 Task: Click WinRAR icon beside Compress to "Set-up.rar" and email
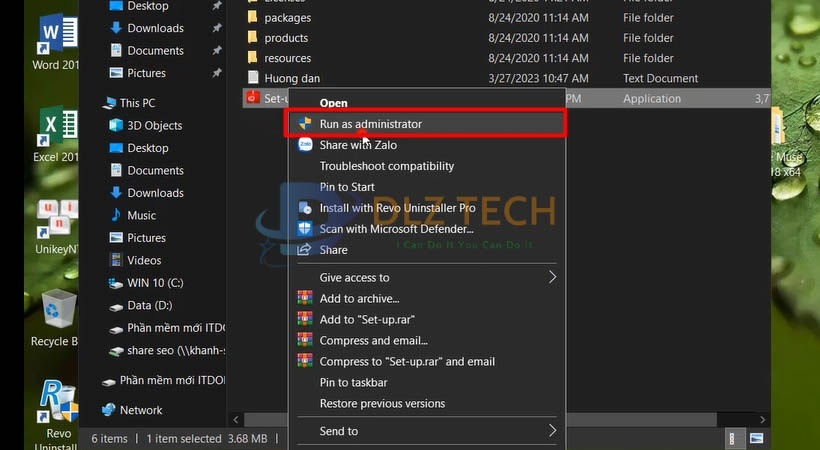305,361
